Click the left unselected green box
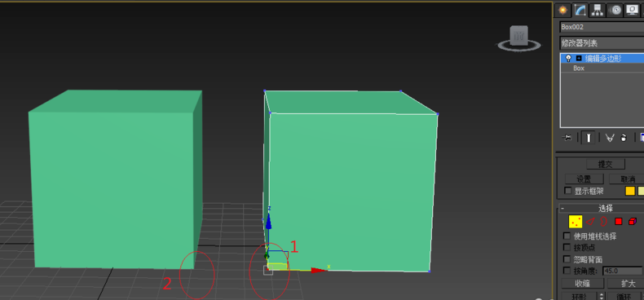Image resolution: width=644 pixels, height=300 pixels. [x=115, y=179]
